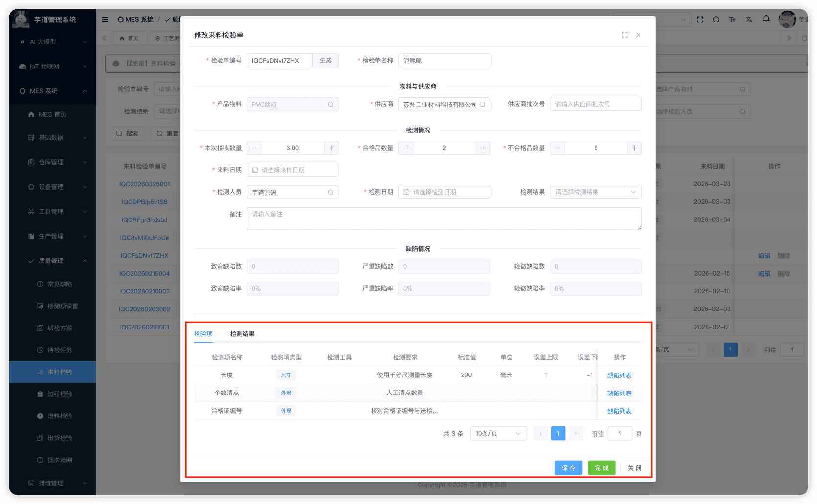Collapse the sidebar with the hamburger icon
817x504 pixels.
click(105, 19)
